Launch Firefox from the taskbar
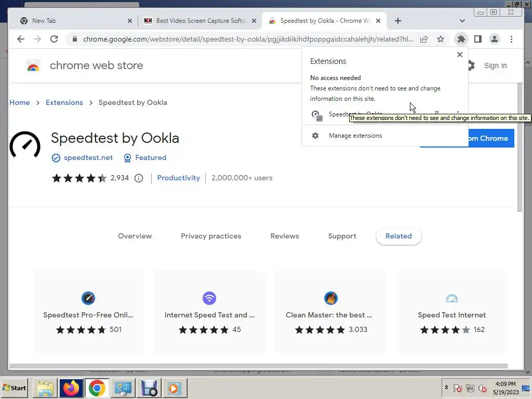 71,388
